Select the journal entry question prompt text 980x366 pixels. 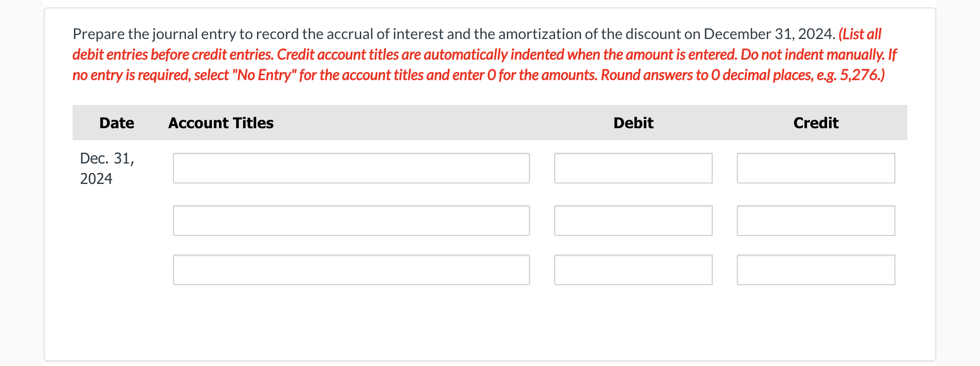point(451,33)
